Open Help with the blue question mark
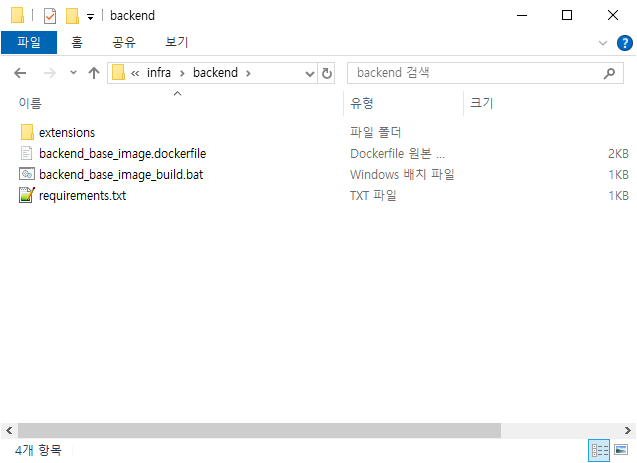Viewport: 637px width, 463px height. 624,43
